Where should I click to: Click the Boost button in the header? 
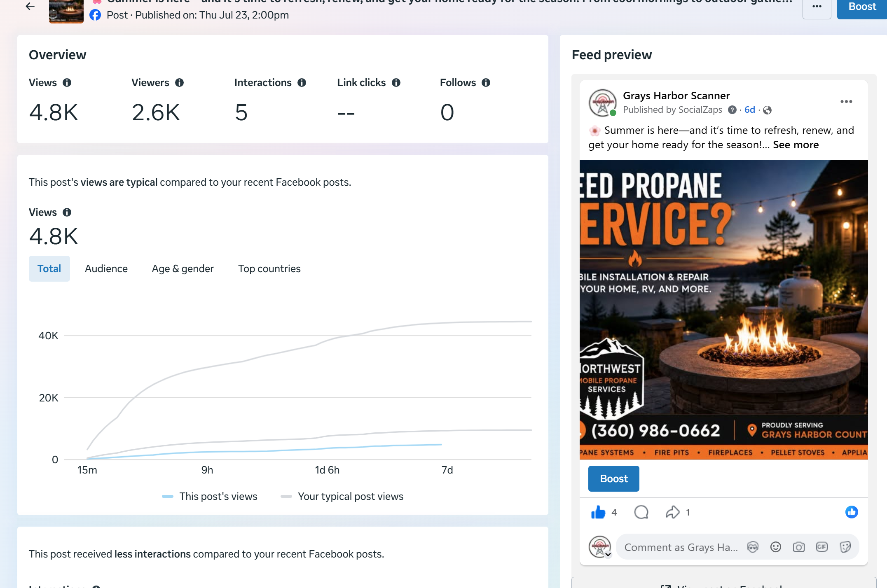[862, 7]
